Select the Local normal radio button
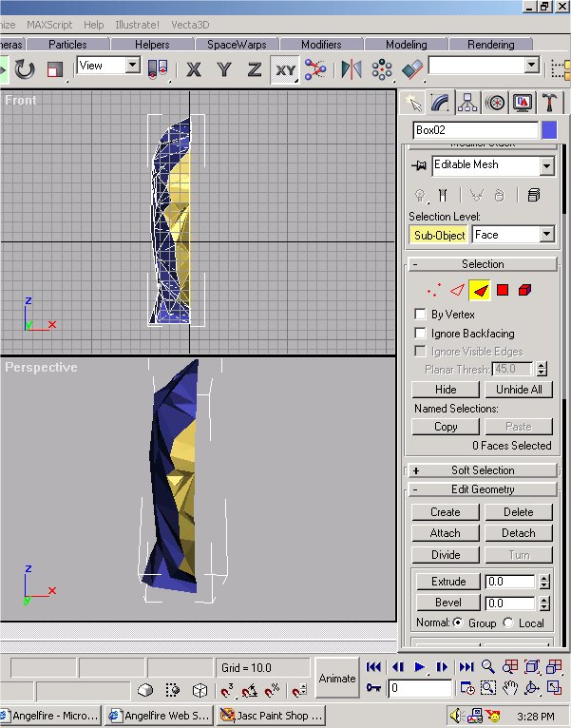The height and width of the screenshot is (728, 571). pyautogui.click(x=509, y=623)
